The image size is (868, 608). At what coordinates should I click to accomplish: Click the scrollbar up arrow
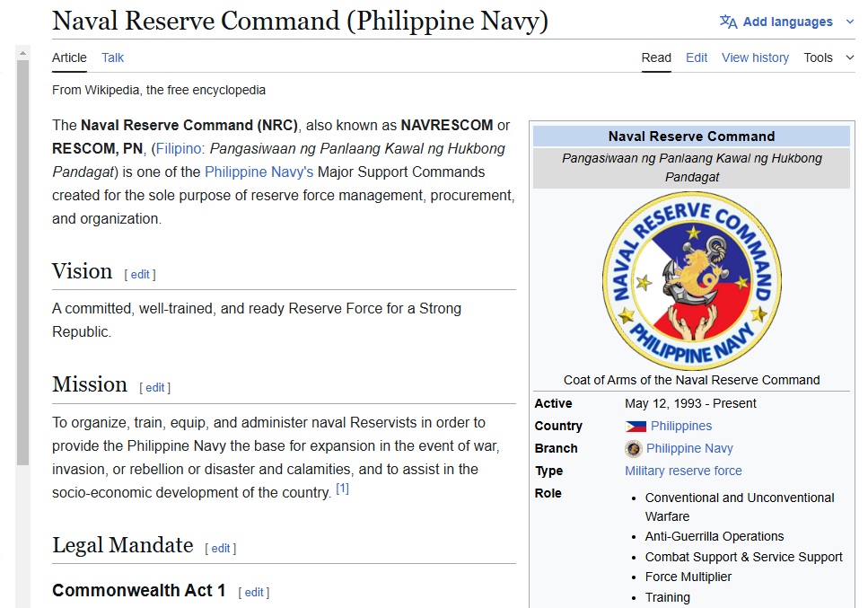[22, 53]
